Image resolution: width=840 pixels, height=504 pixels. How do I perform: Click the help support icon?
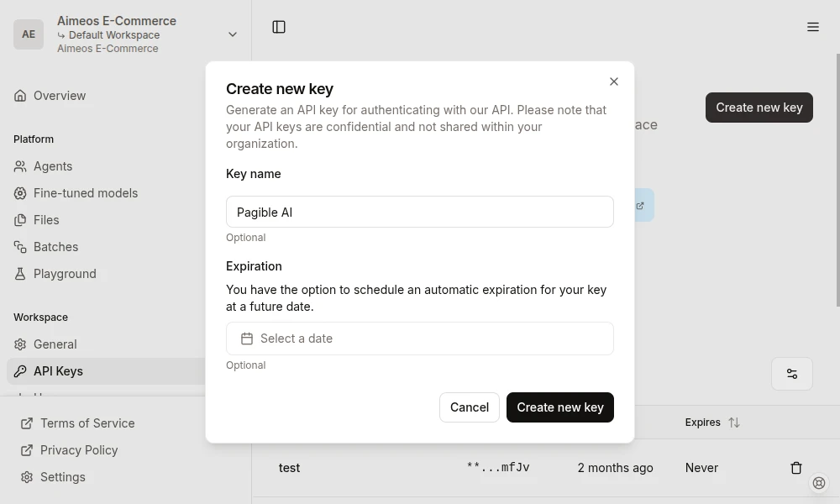tap(819, 483)
